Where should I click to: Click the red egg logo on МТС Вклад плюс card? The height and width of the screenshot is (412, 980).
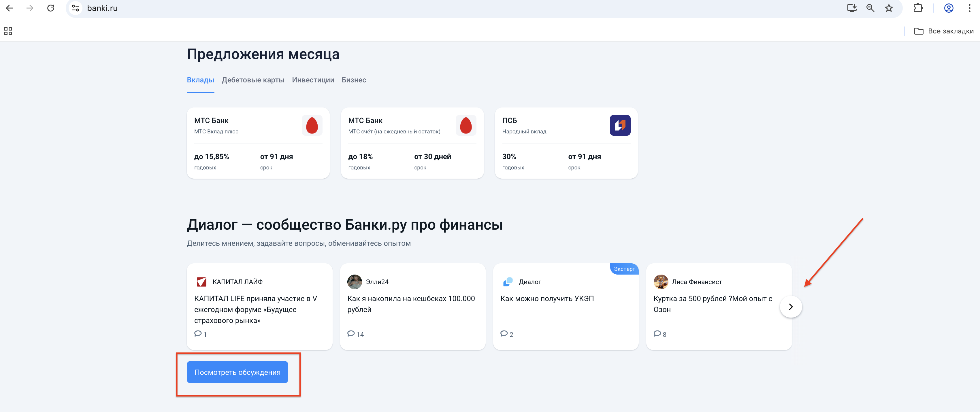(312, 125)
